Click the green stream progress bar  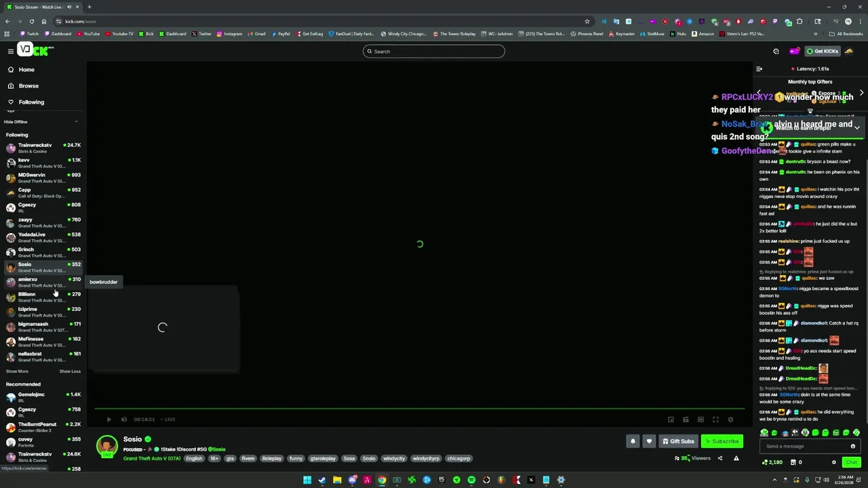pyautogui.click(x=420, y=409)
